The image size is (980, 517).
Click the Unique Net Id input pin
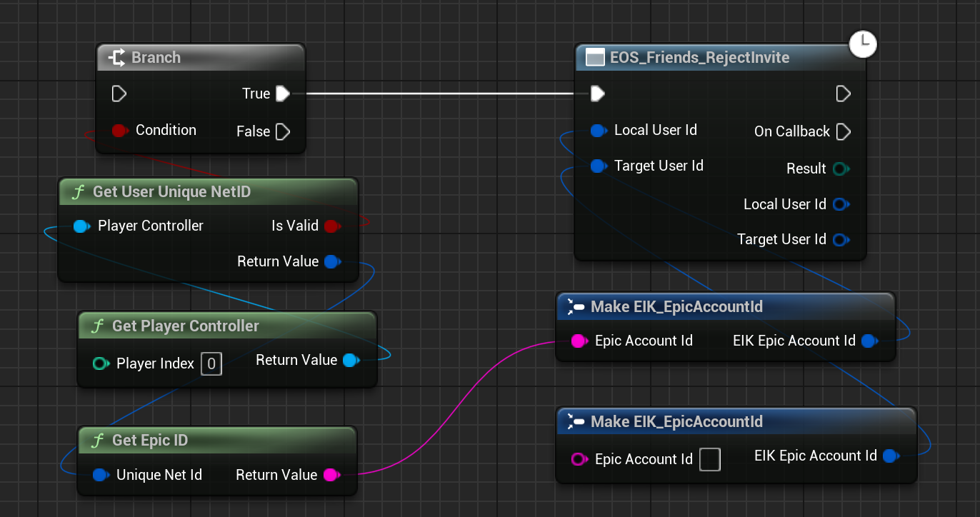coord(101,475)
